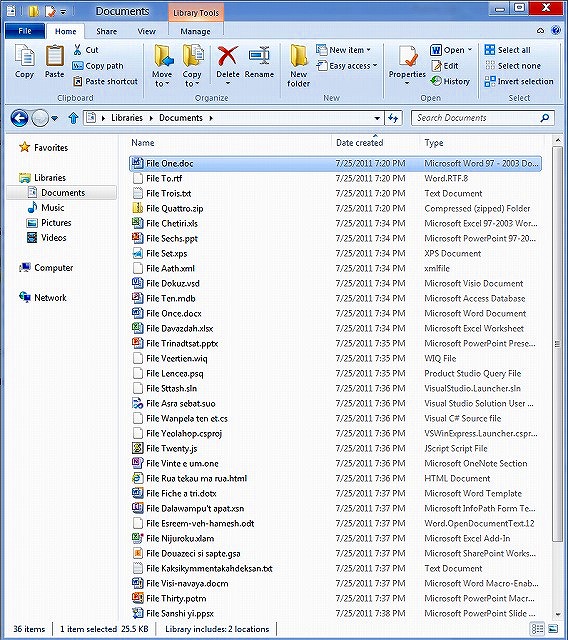Minimize the ribbon with the chevron
The width and height of the screenshot is (568, 640).
[541, 31]
